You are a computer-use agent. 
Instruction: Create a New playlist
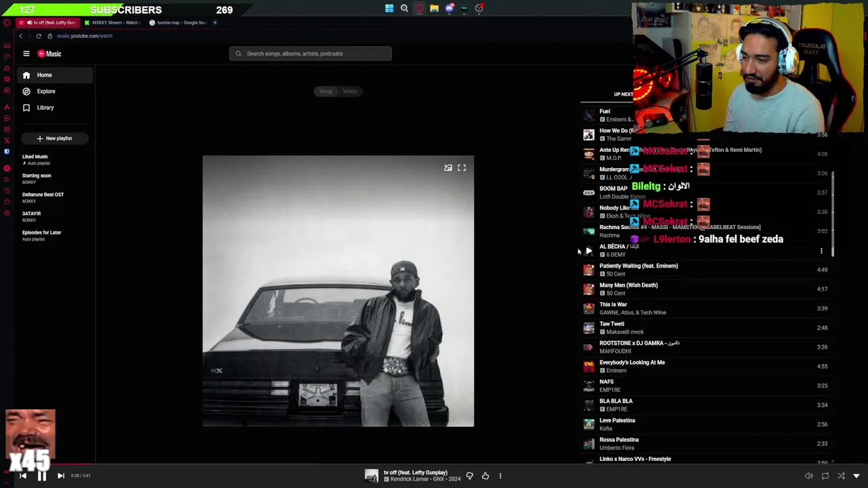[54, 138]
